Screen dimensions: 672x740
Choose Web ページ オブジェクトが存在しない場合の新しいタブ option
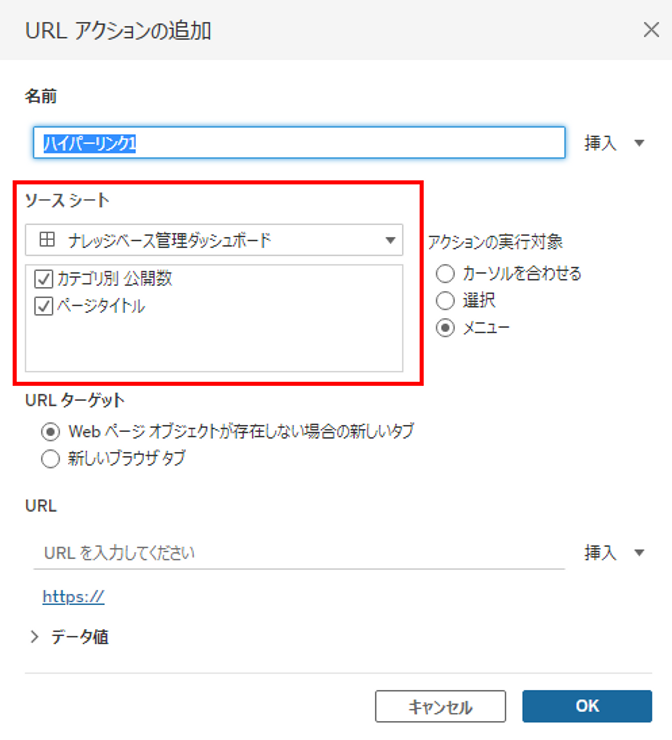[x=50, y=431]
